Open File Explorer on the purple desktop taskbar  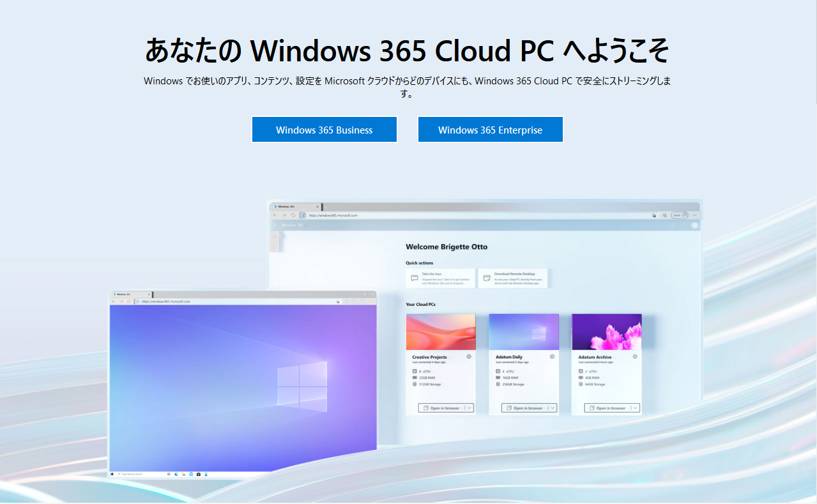pos(184,474)
